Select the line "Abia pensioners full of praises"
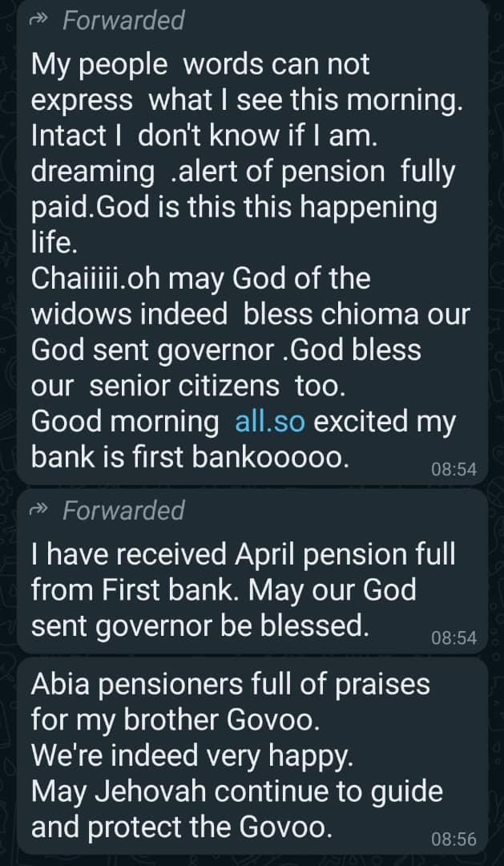 (x=230, y=684)
